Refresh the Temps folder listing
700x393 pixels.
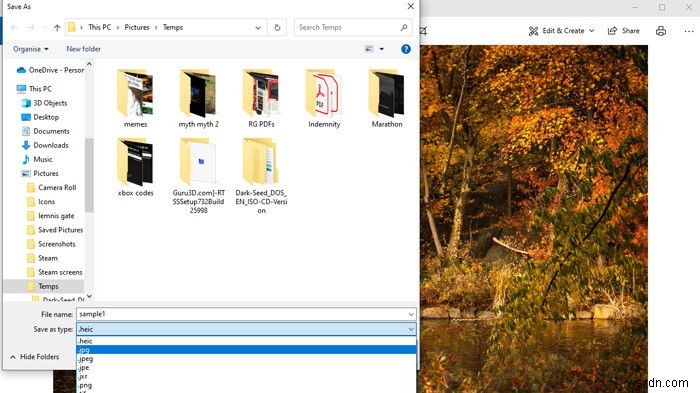(x=277, y=28)
